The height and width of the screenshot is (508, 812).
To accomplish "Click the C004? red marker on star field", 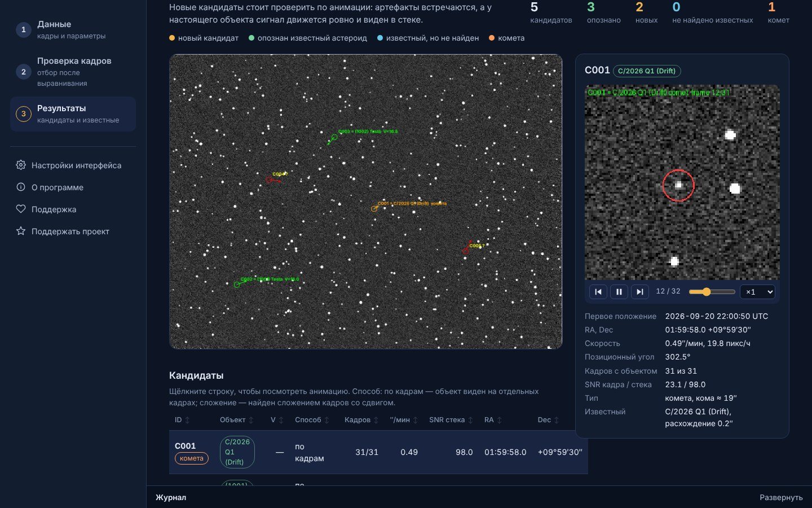I will [x=269, y=179].
